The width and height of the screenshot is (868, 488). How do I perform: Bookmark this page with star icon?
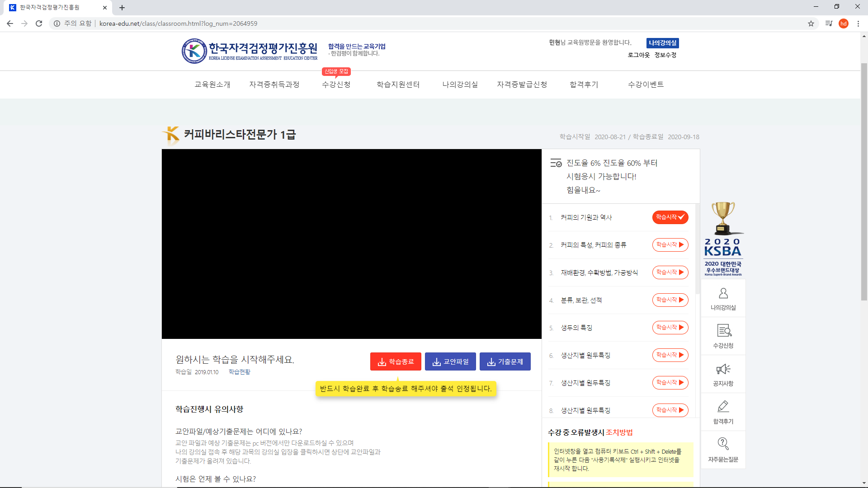tap(811, 23)
